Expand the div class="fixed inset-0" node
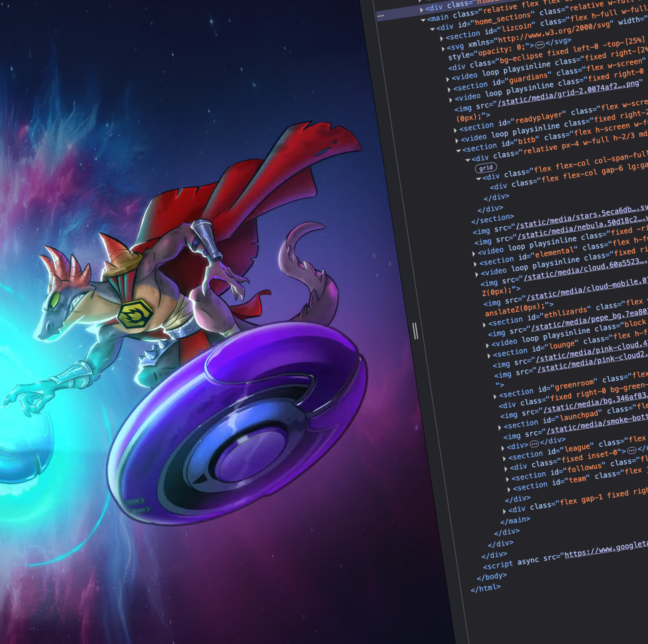The width and height of the screenshot is (648, 644). [506, 468]
